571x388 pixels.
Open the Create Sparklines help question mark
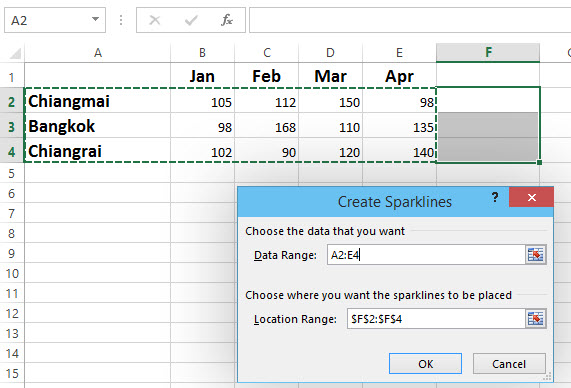click(495, 197)
